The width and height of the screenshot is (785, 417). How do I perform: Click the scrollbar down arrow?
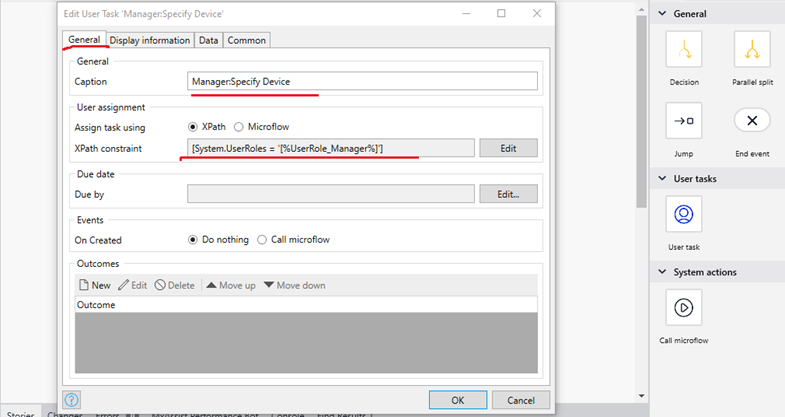[642, 396]
